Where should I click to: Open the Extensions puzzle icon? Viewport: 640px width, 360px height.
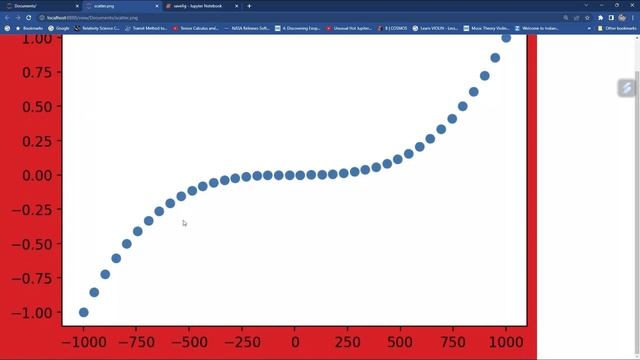pyautogui.click(x=600, y=18)
